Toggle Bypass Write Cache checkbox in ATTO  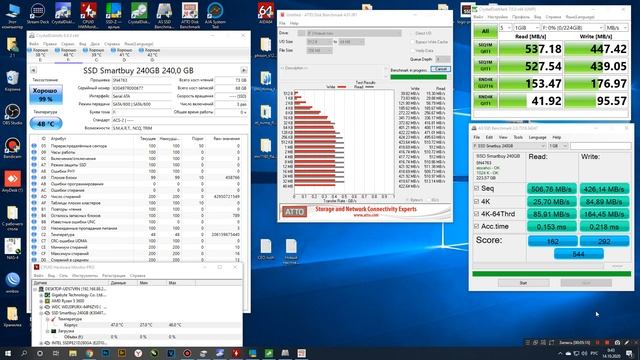[412, 42]
